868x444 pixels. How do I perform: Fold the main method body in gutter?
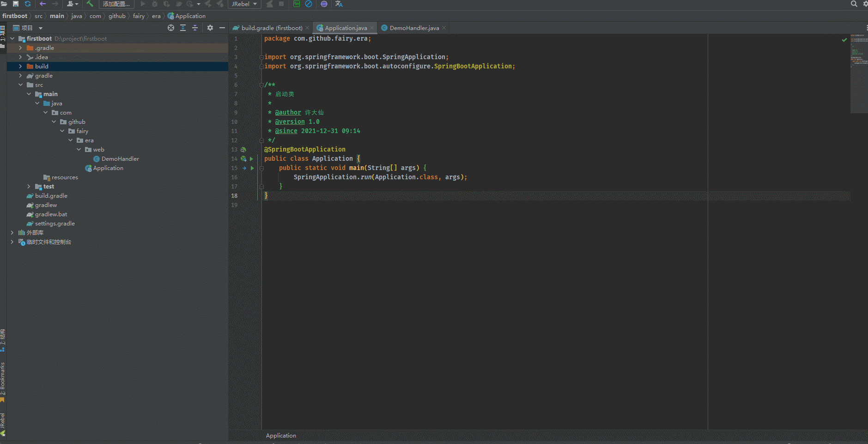261,168
